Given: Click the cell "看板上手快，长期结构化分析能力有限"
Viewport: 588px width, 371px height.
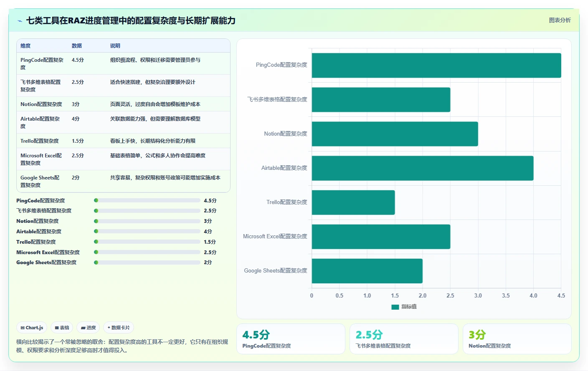Looking at the screenshot, I should (153, 141).
